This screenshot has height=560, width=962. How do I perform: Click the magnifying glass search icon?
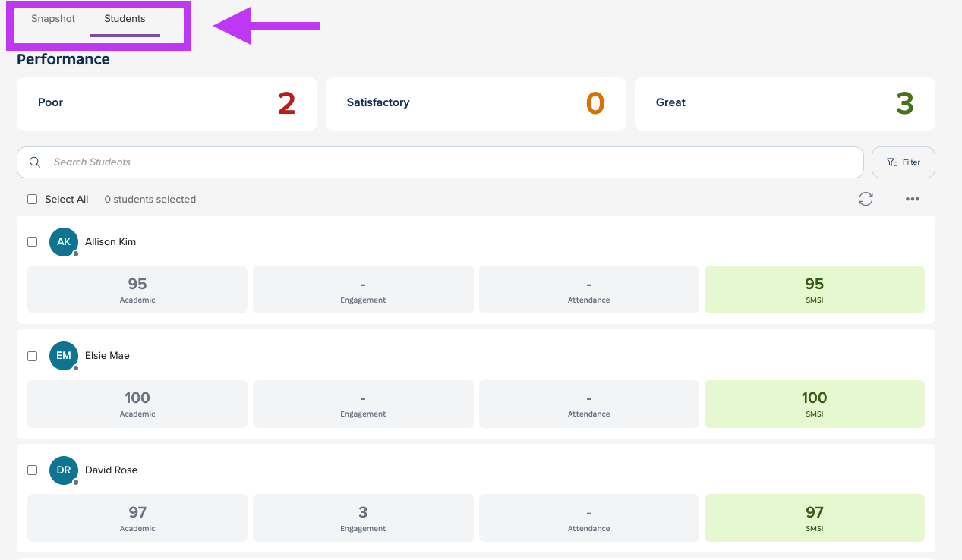pos(35,162)
